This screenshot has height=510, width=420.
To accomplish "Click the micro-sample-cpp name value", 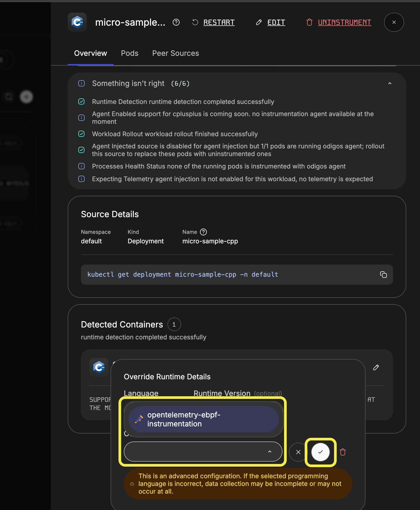I will (210, 241).
